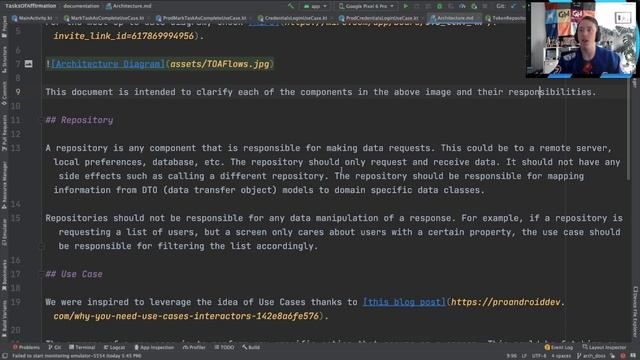The width and height of the screenshot is (640, 360).
Task: Open the Bookmarks tool window
Action: coord(4,276)
